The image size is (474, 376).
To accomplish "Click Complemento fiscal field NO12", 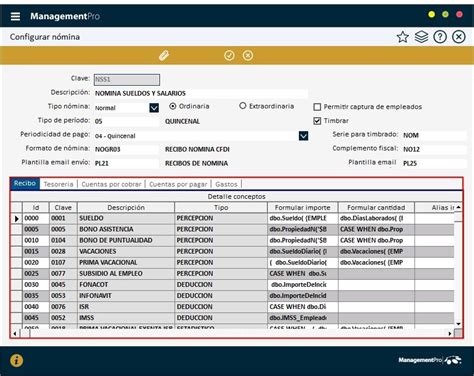I will (434, 149).
